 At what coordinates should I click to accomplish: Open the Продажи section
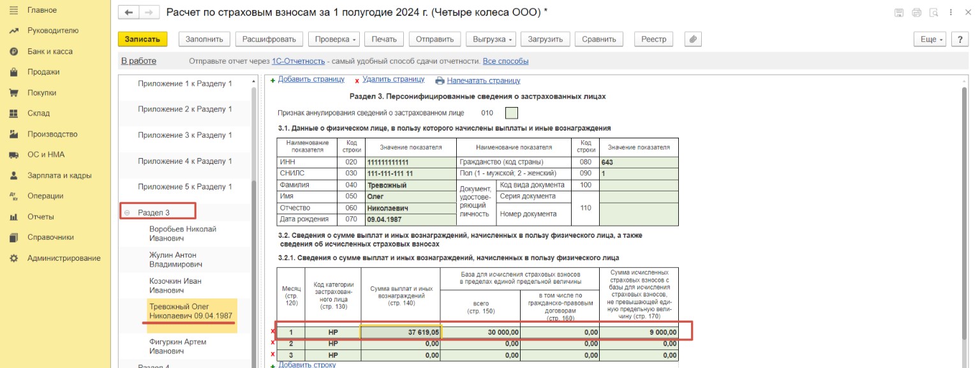[x=43, y=72]
